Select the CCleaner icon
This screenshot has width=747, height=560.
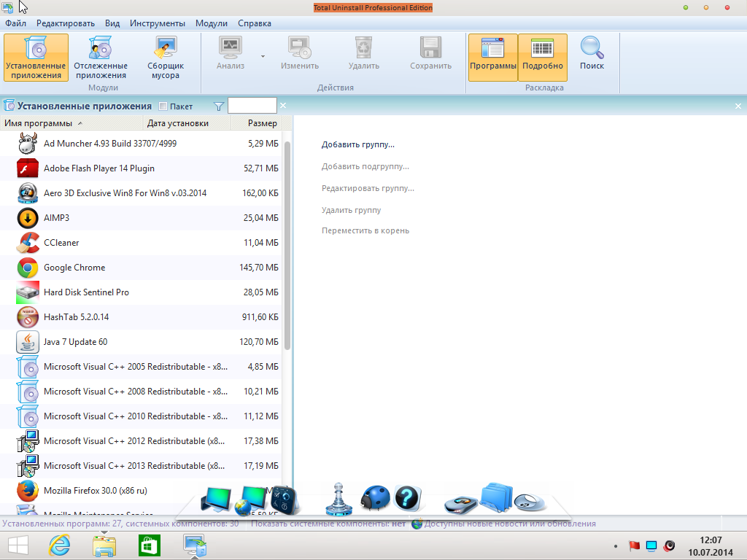(28, 243)
